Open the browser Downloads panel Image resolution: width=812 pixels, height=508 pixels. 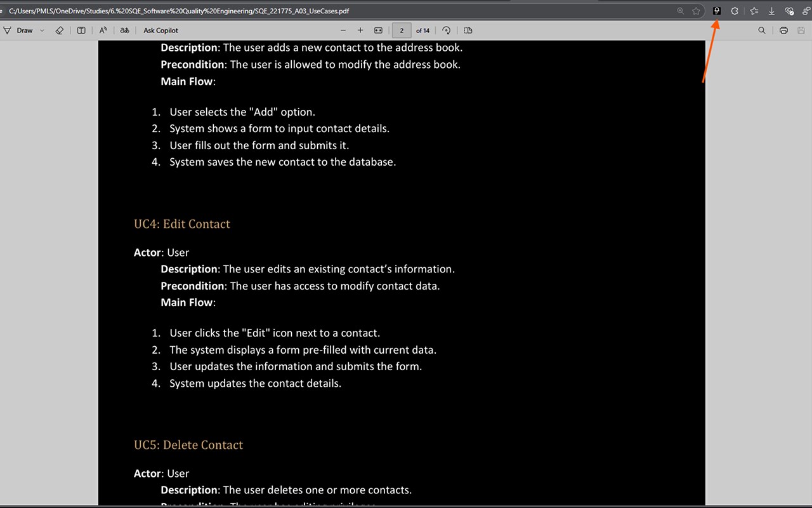771,11
